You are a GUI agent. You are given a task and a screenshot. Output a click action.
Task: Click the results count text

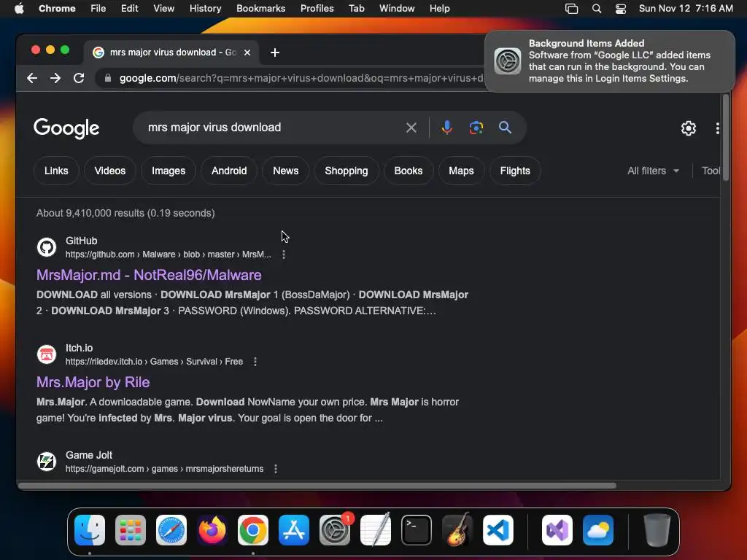125,214
